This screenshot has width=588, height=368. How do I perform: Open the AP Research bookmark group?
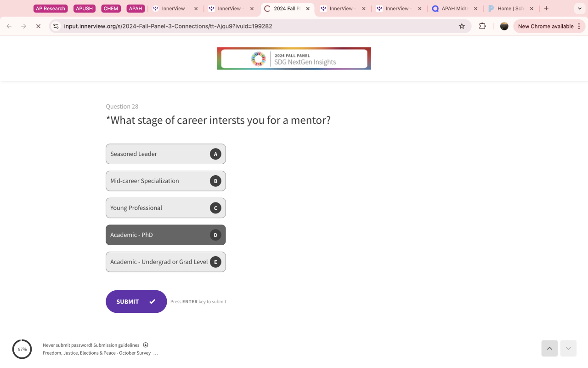click(51, 8)
